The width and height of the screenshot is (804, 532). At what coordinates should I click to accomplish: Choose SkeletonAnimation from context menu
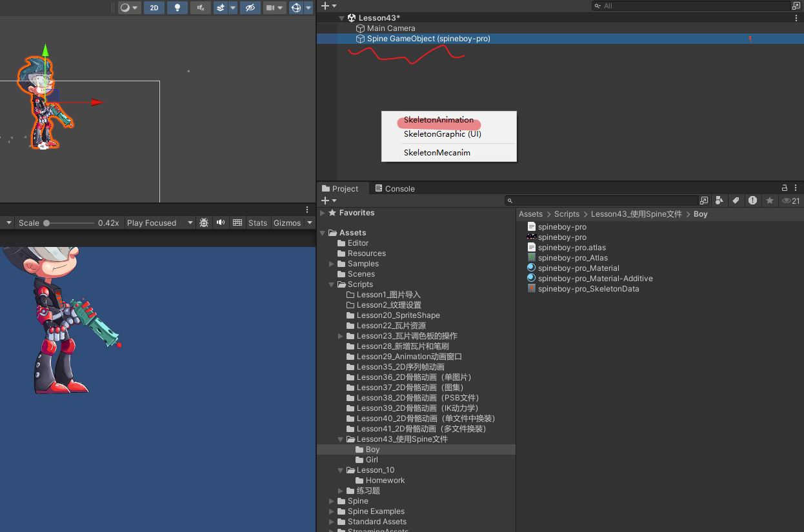pos(439,120)
